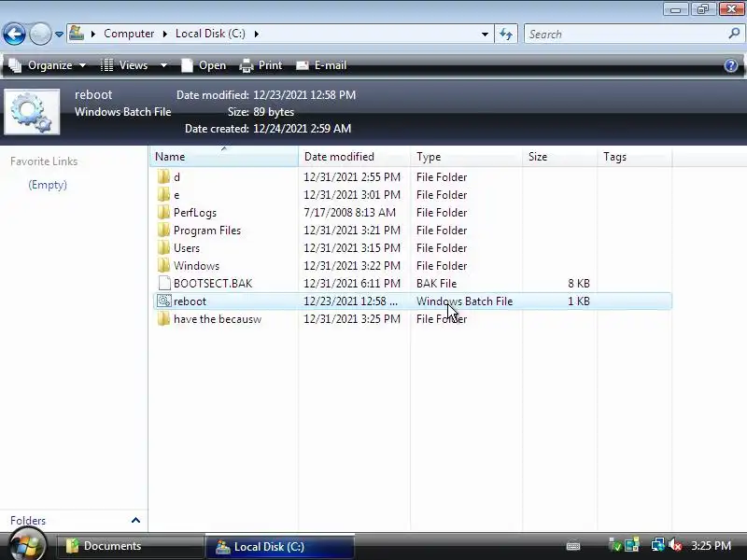
Task: Select the PerfLogs folder icon
Action: pos(163,213)
